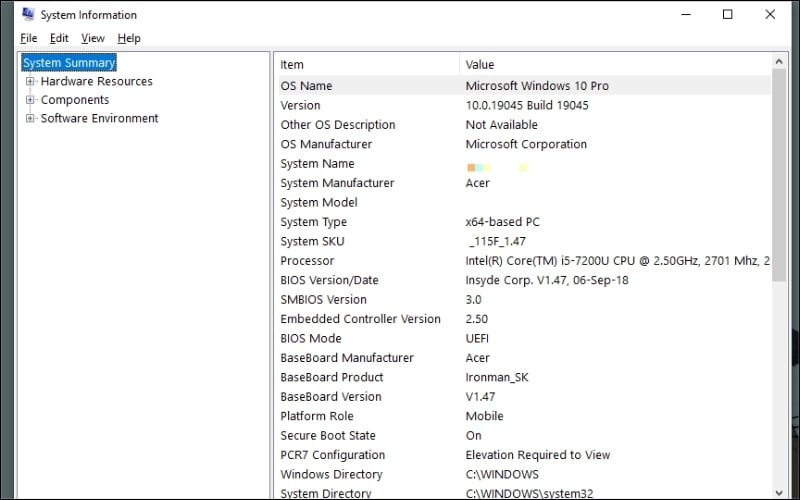Open the Help menu

click(x=129, y=38)
